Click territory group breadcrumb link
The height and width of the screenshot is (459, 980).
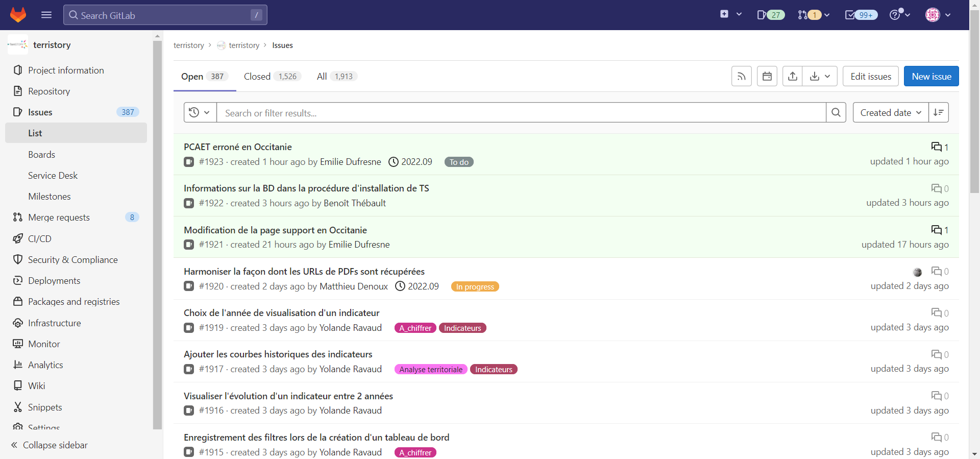pos(189,45)
